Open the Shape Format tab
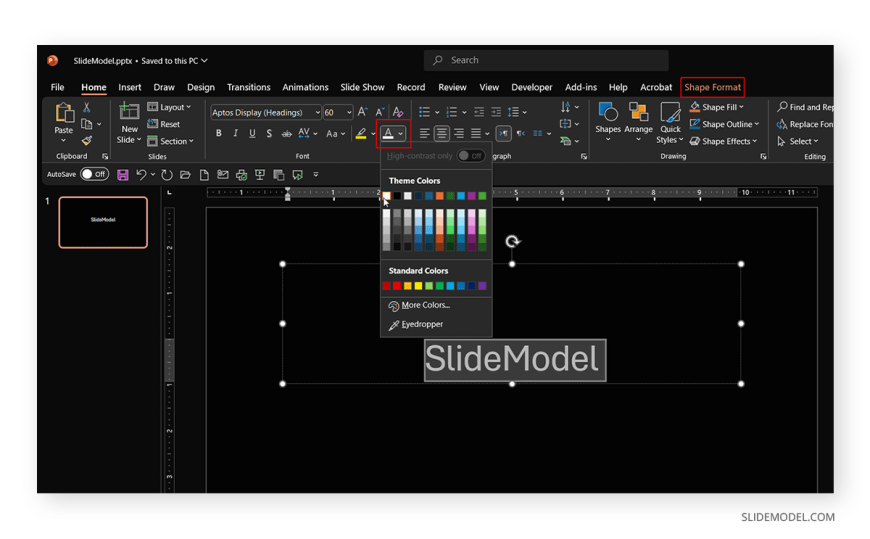This screenshot has width=870, height=539. pyautogui.click(x=712, y=87)
